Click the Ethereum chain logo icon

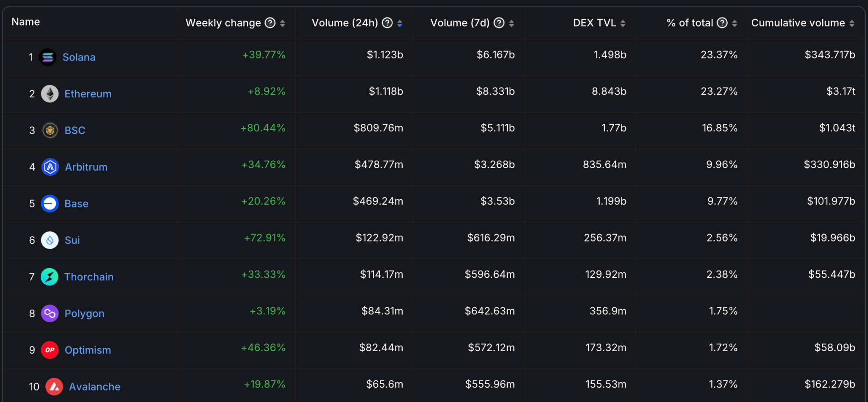pos(50,94)
